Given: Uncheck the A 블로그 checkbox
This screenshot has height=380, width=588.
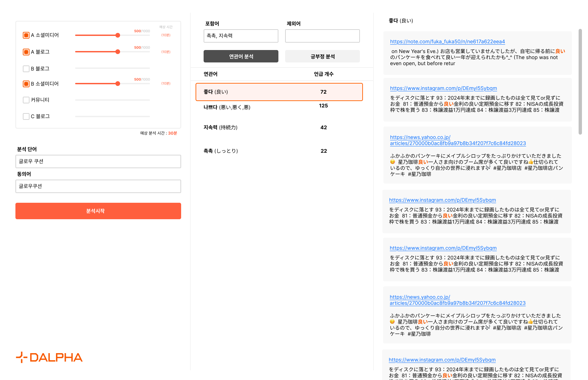Looking at the screenshot, I should coord(26,52).
